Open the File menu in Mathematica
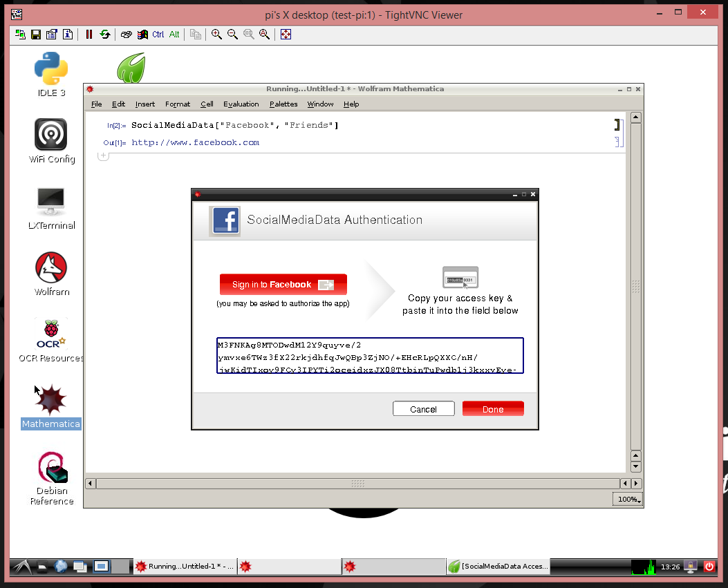Viewport: 728px width, 588px height. point(97,104)
